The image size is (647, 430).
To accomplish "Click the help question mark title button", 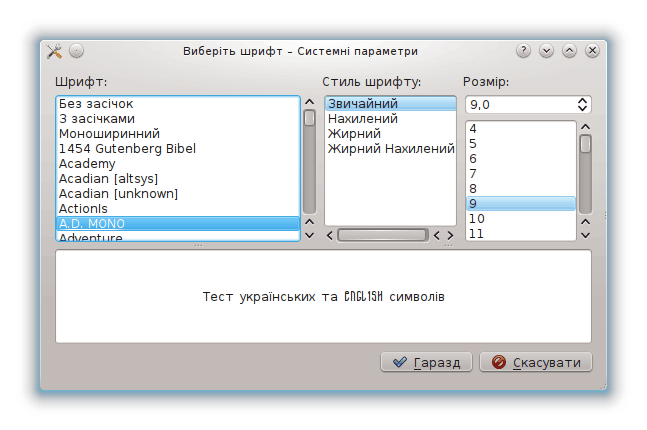I will [x=523, y=51].
